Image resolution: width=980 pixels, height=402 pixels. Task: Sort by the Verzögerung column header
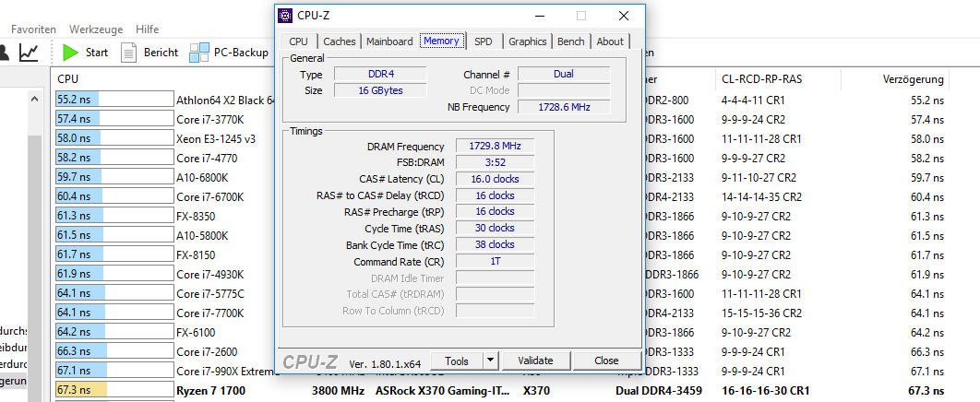914,79
